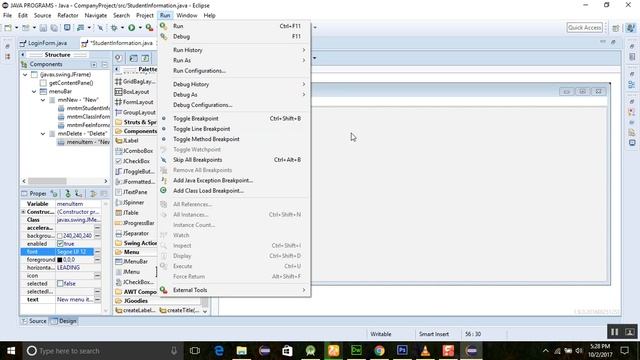Collapse the mnDelete "Delete" tree node
This screenshot has height=360, width=640.
click(x=43, y=133)
